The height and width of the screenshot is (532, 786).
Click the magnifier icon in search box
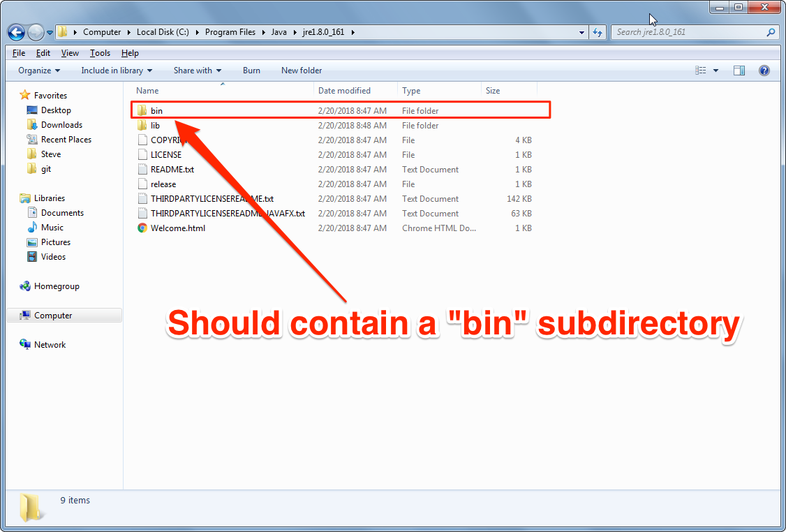(x=771, y=32)
